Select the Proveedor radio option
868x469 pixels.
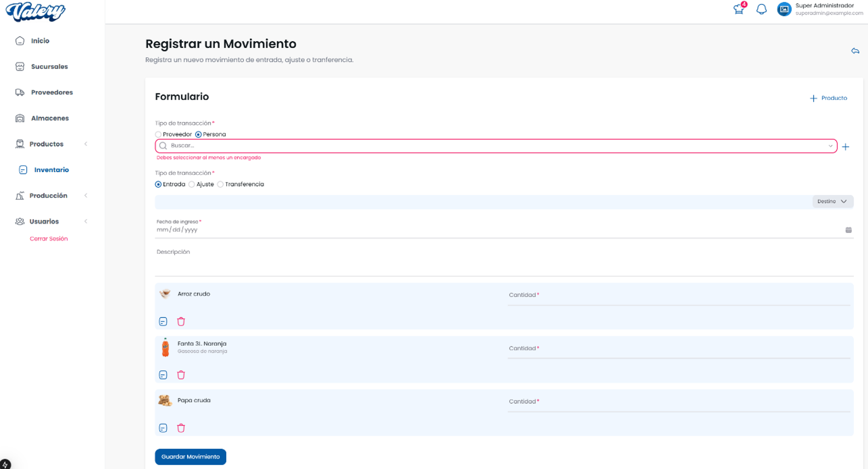click(158, 134)
